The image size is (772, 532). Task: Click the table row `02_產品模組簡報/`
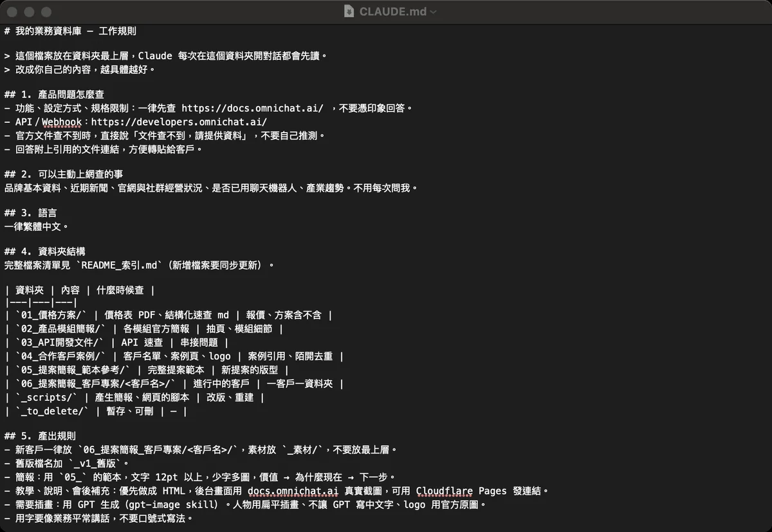tap(143, 329)
